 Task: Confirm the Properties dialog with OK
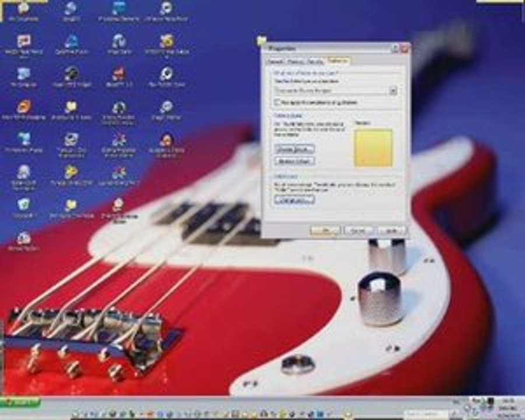coord(325,230)
